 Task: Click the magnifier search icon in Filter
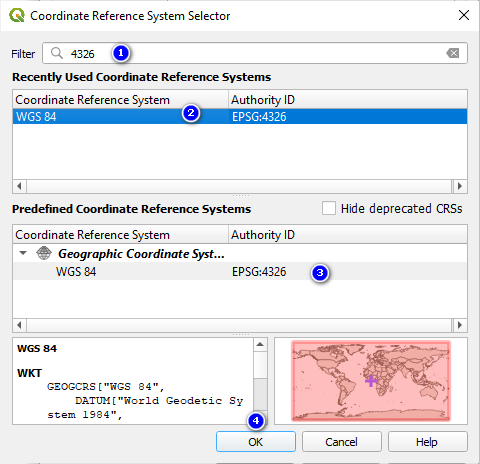[57, 53]
